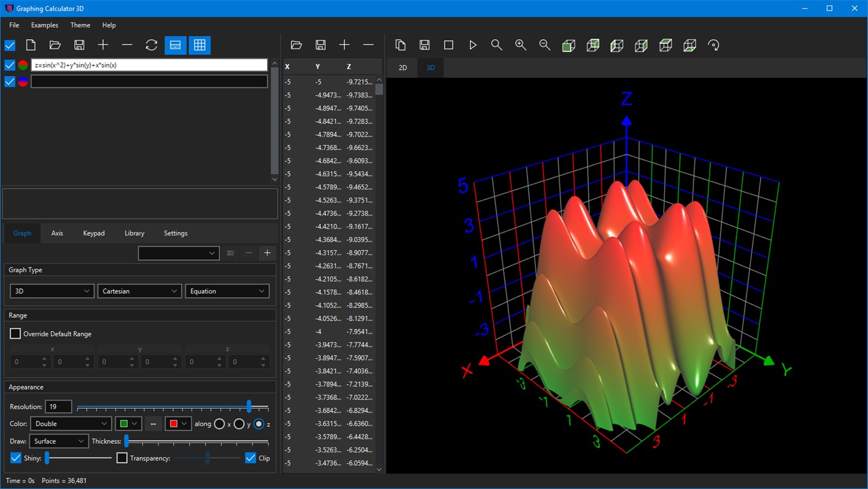Copy the graph image to clipboard
The image size is (868, 489).
click(400, 45)
